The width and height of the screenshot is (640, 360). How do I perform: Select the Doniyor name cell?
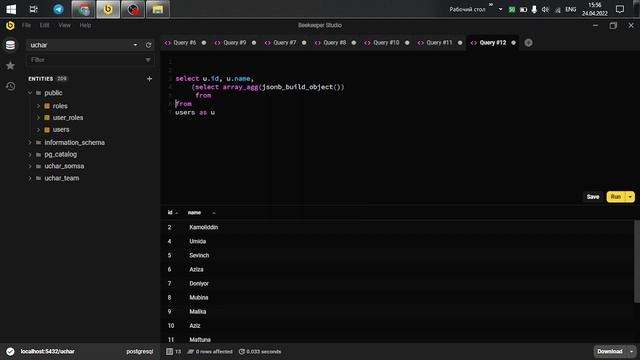pyautogui.click(x=199, y=284)
